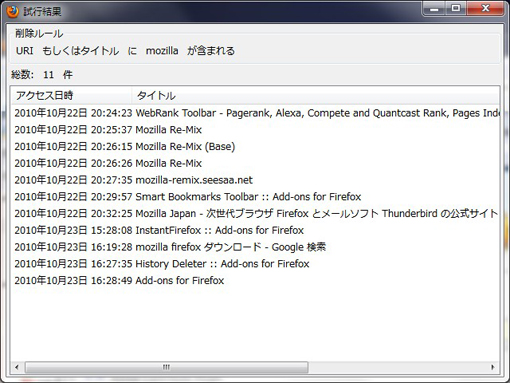
Task: Select the Mozilla Japan row
Action: pos(255,213)
